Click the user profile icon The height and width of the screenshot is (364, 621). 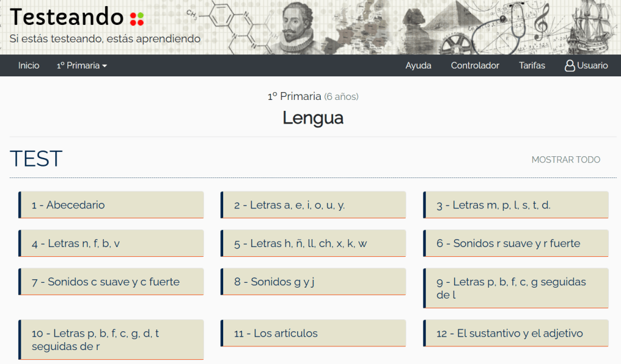pyautogui.click(x=569, y=65)
